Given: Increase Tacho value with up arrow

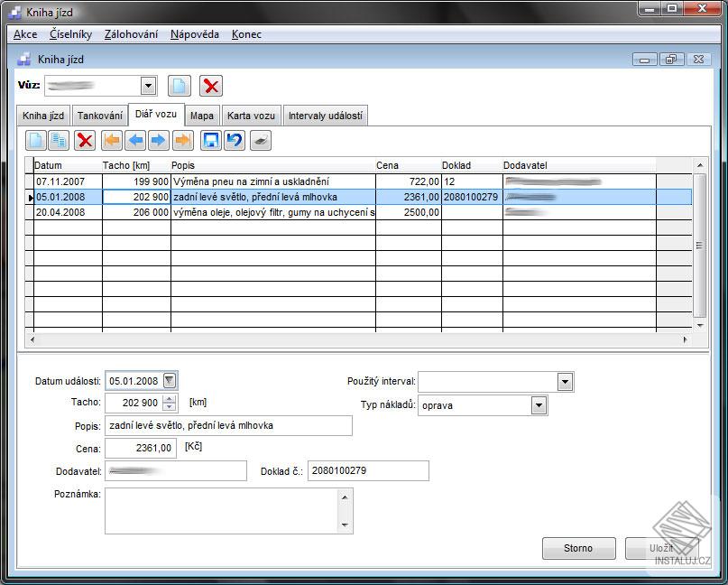Looking at the screenshot, I should (x=170, y=399).
